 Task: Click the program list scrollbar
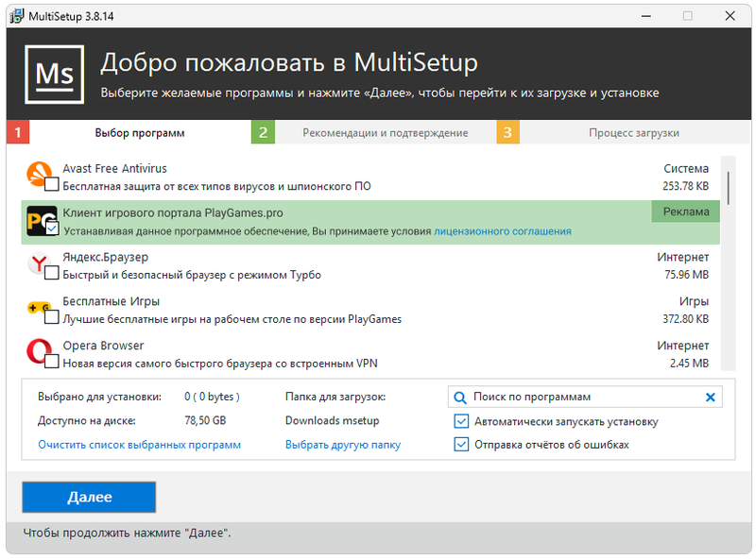[729, 185]
